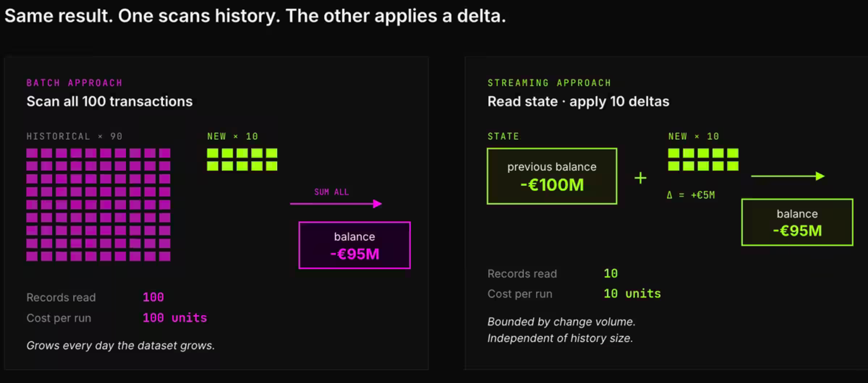Click green new squares under batch approach

tap(242, 159)
